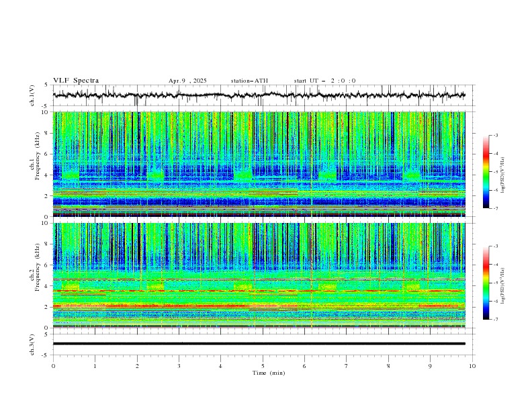
Task: Click the "station=ATH" header label
Action: click(x=249, y=81)
